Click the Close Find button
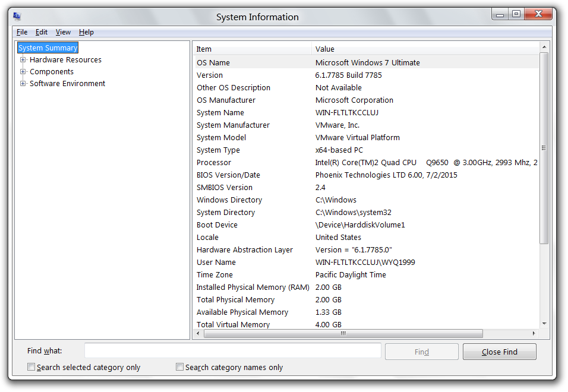Screen dimensions: 568x392 [x=499, y=352]
